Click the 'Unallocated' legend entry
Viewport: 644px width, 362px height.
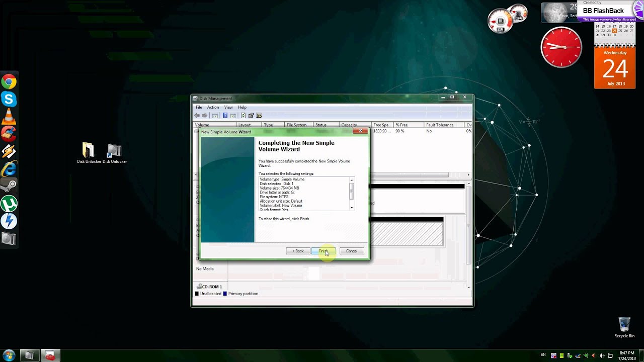point(208,294)
